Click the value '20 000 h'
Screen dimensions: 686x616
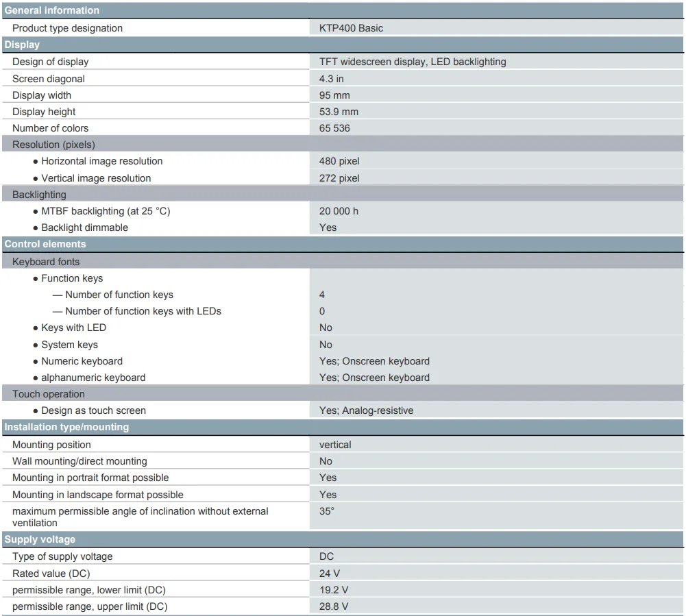coord(339,211)
